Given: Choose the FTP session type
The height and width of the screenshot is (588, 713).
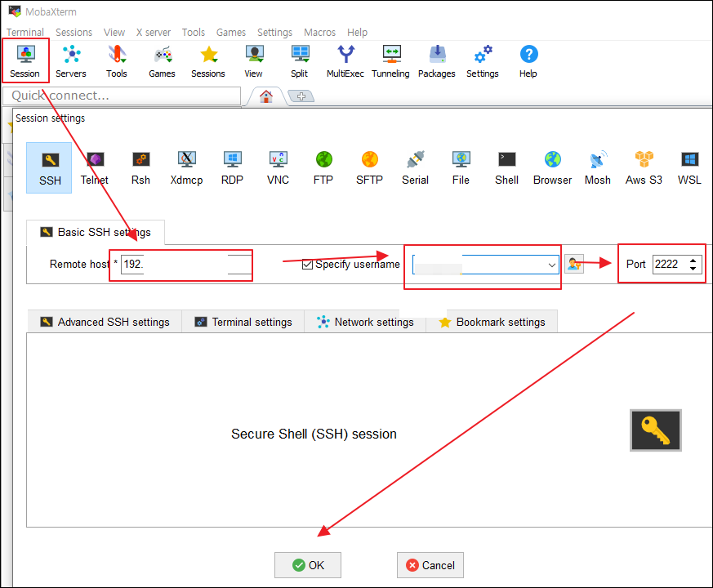Looking at the screenshot, I should pos(323,167).
